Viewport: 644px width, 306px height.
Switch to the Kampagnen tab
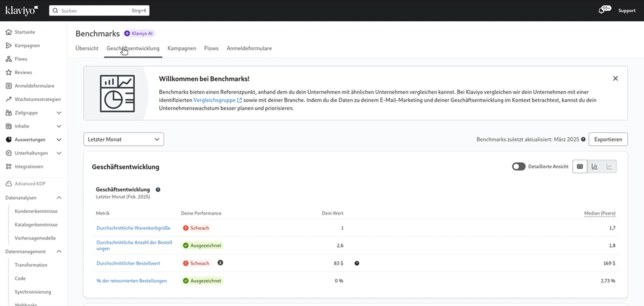pyautogui.click(x=182, y=48)
